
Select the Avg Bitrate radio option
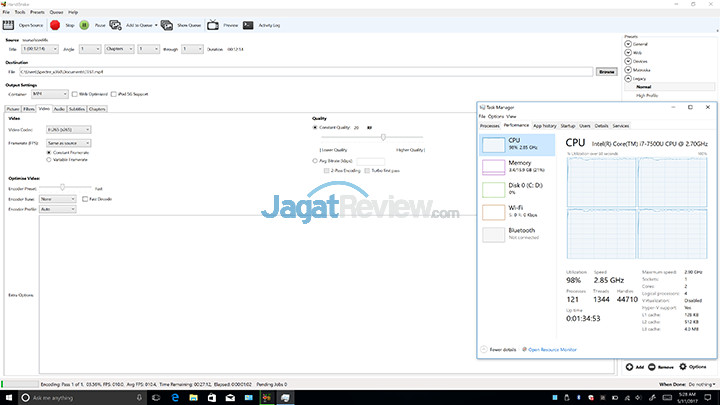pos(315,161)
